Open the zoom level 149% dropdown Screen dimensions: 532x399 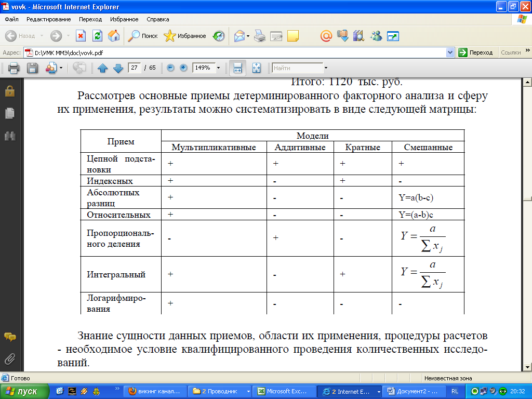coord(218,68)
